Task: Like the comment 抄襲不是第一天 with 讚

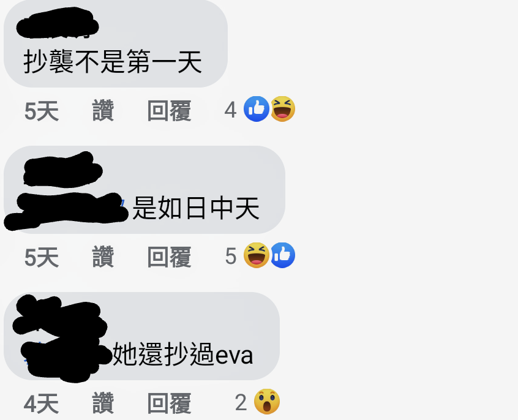Action: coord(103,110)
